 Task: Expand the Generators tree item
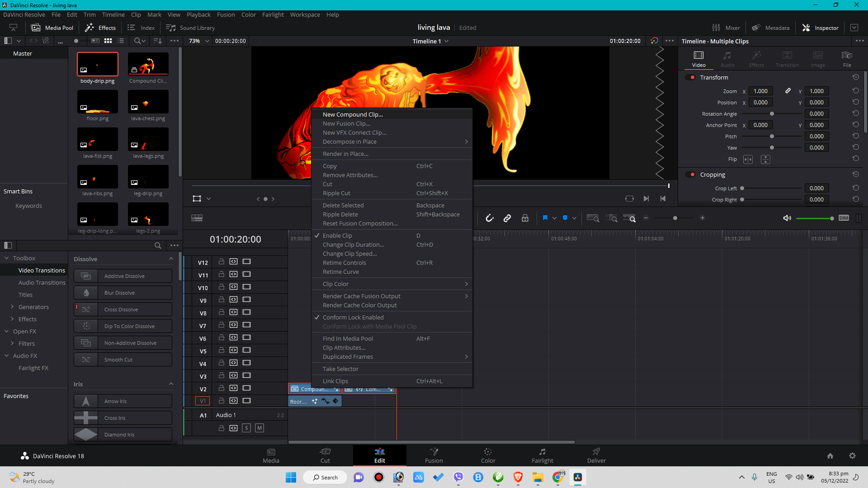point(12,307)
